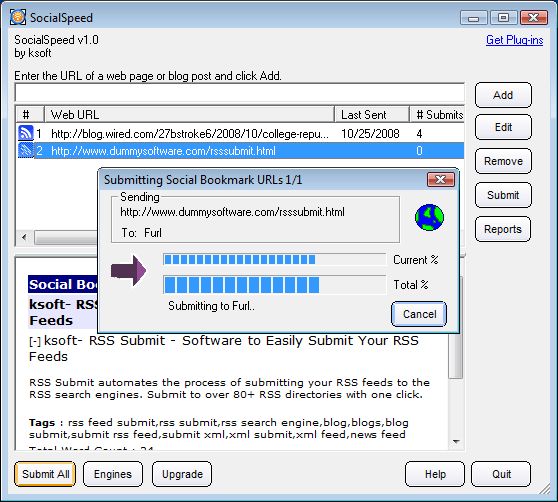Click the SocialSpeed app icon in title bar

point(17,17)
